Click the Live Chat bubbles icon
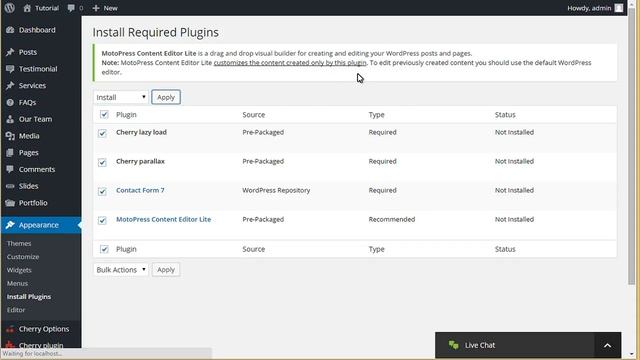This screenshot has height=360, width=640. 453,345
